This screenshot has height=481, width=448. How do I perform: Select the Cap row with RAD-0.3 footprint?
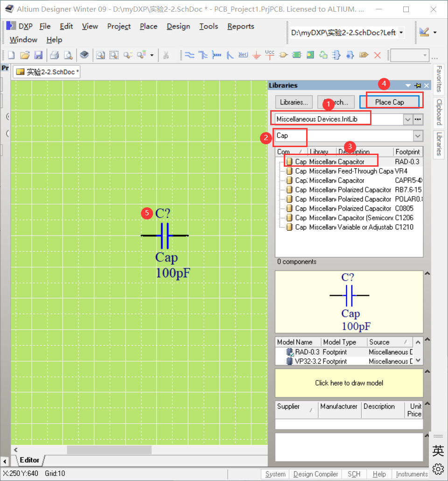click(349, 162)
